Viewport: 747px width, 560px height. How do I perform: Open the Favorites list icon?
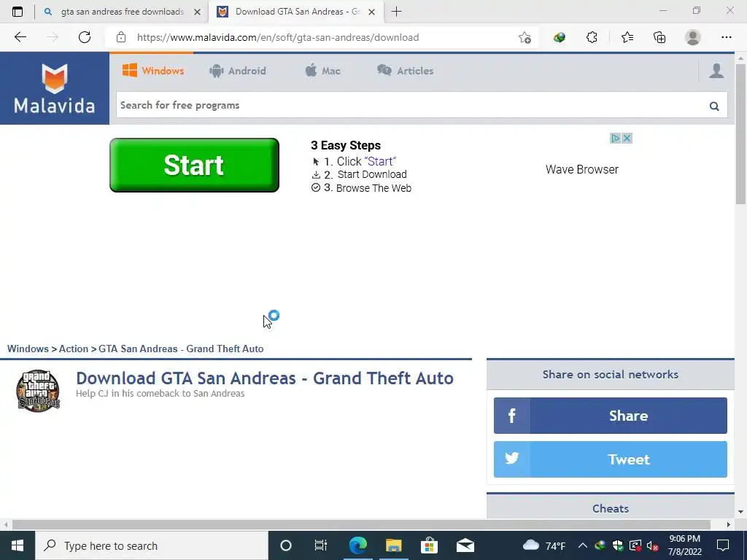point(627,37)
